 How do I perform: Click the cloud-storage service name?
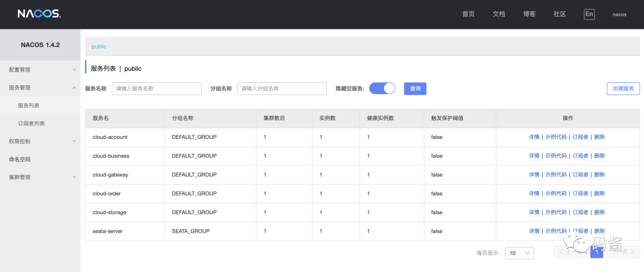[109, 212]
